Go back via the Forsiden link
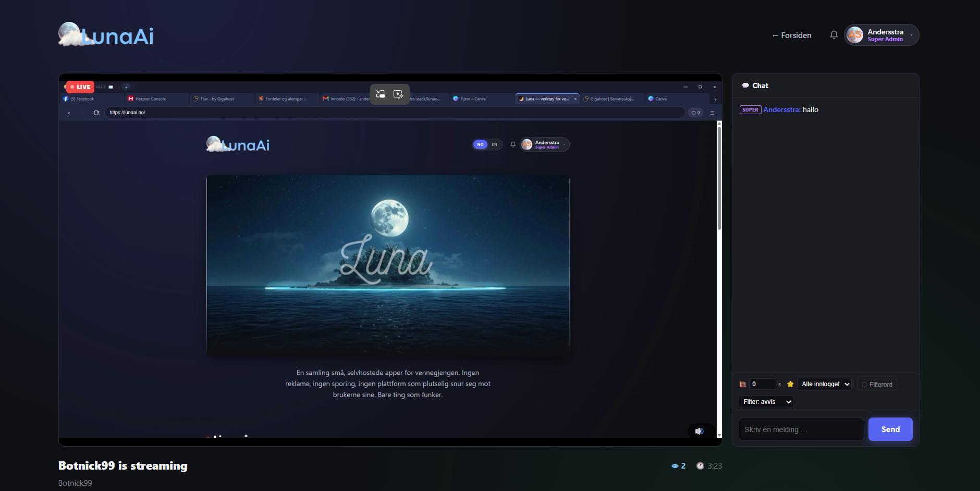The width and height of the screenshot is (980, 491). click(x=791, y=35)
